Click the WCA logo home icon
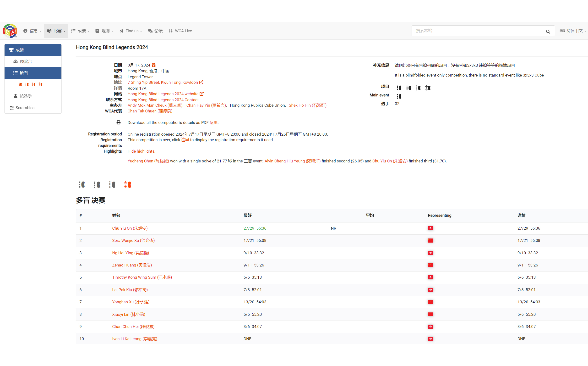 click(x=10, y=31)
